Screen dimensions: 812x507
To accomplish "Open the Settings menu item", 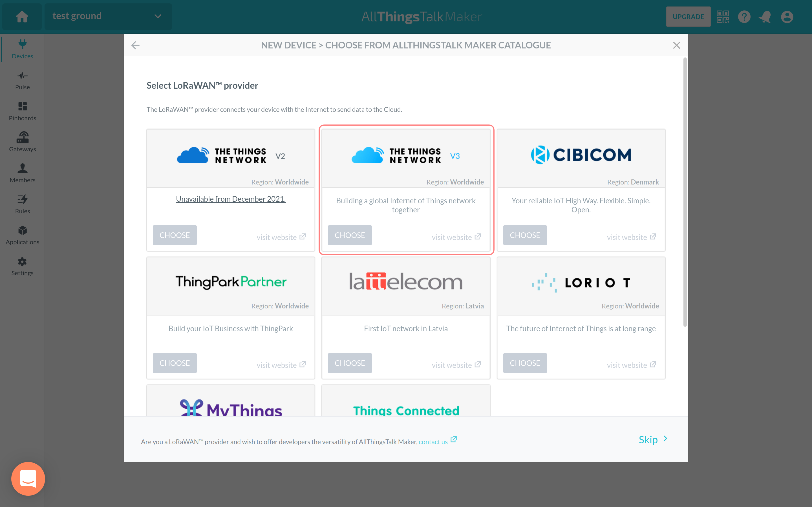I will coord(23,266).
